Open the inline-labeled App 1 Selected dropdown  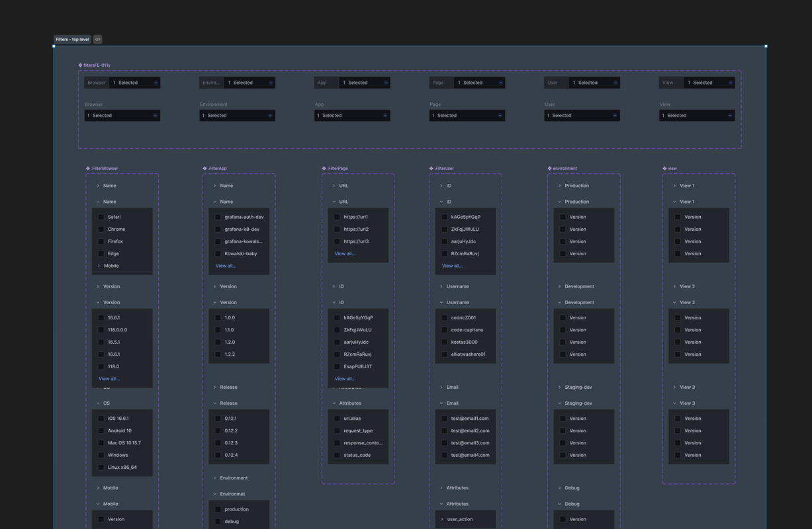point(363,83)
